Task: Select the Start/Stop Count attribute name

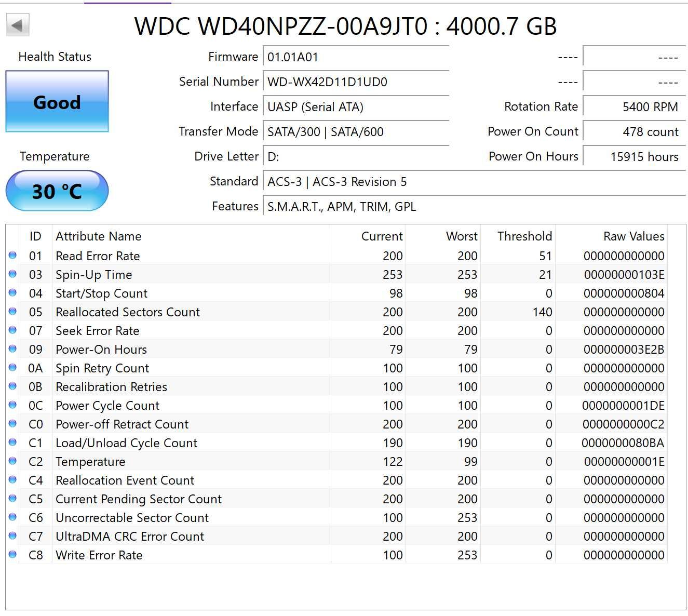Action: click(x=101, y=293)
